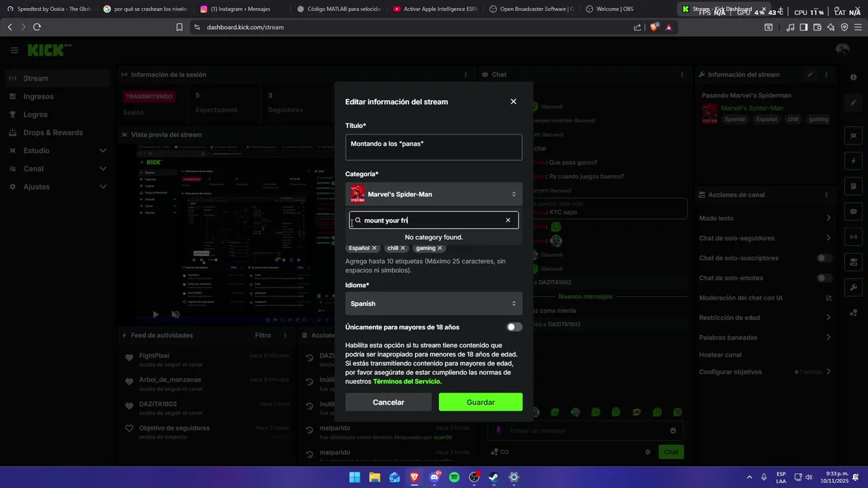Screen dimensions: 868x488
Task: Open Discord from the taskbar
Action: coord(435,477)
